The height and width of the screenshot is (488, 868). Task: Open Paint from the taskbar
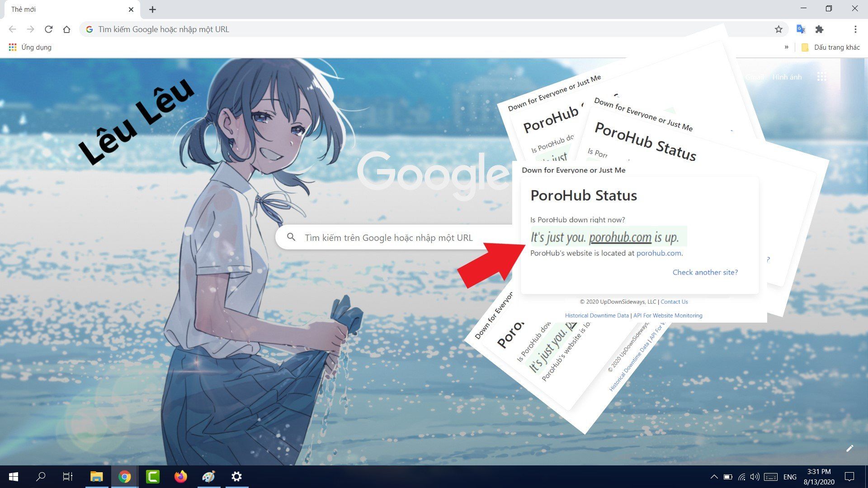[208, 477]
